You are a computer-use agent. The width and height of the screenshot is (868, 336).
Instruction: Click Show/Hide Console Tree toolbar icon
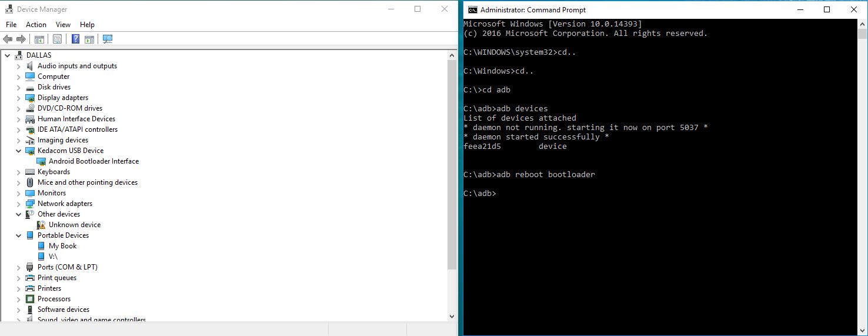[39, 39]
